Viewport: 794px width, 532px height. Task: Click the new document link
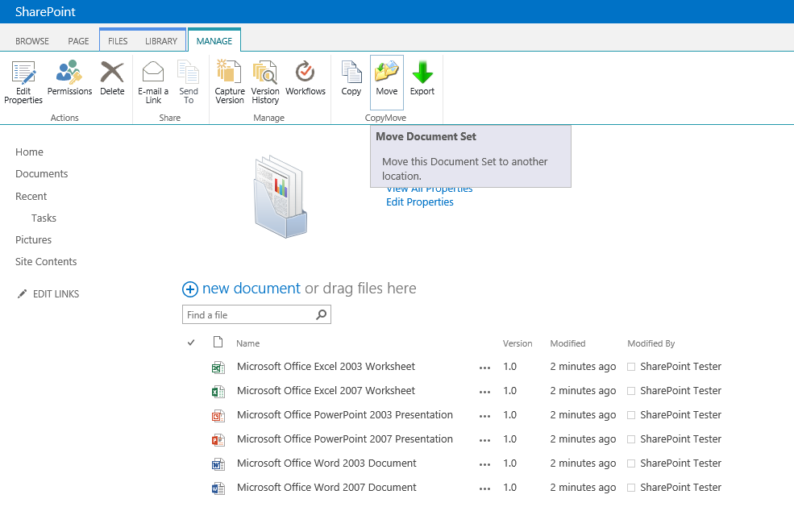click(252, 288)
